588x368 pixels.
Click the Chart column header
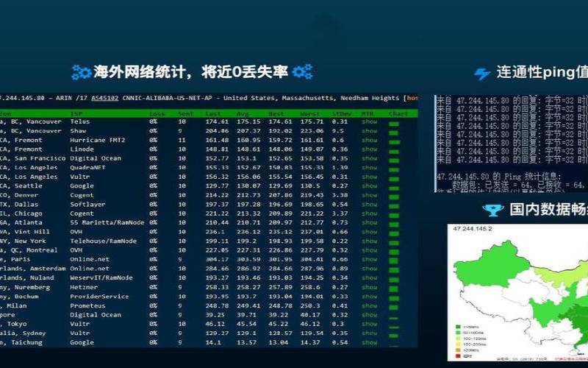tap(398, 113)
